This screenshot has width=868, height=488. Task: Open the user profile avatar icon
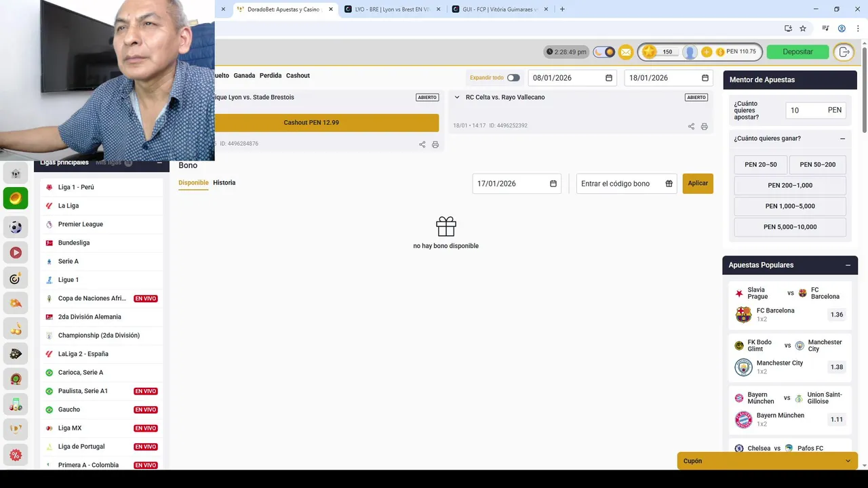pos(690,52)
